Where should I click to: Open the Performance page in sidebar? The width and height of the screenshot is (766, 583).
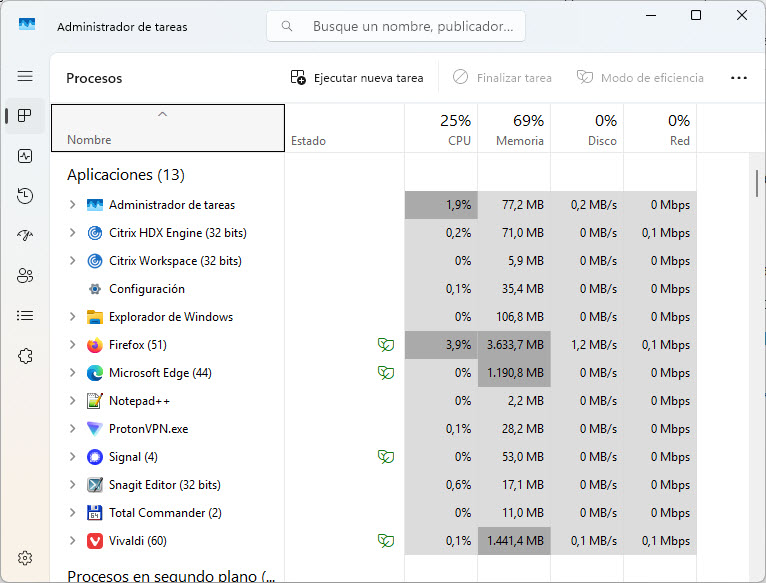25,156
